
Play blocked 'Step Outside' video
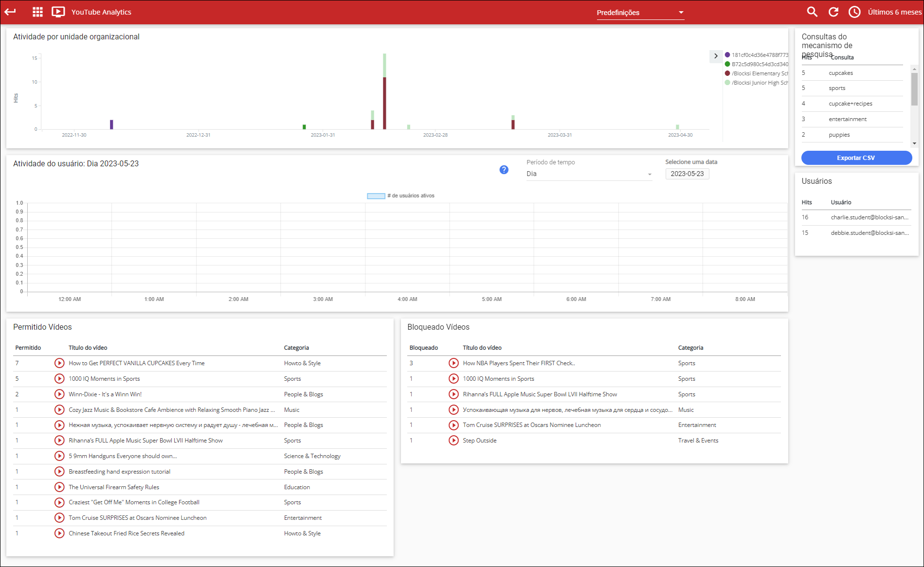tap(453, 441)
